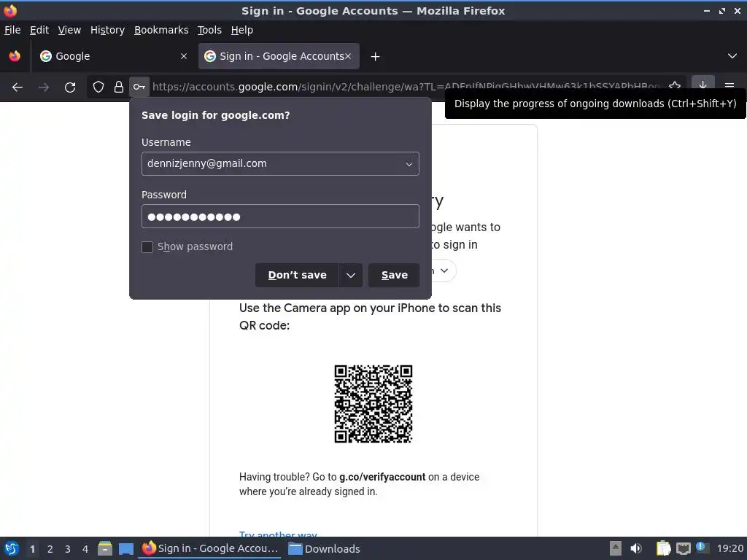The image size is (747, 560).
Task: Open the Firefox hamburger menu
Action: (729, 86)
